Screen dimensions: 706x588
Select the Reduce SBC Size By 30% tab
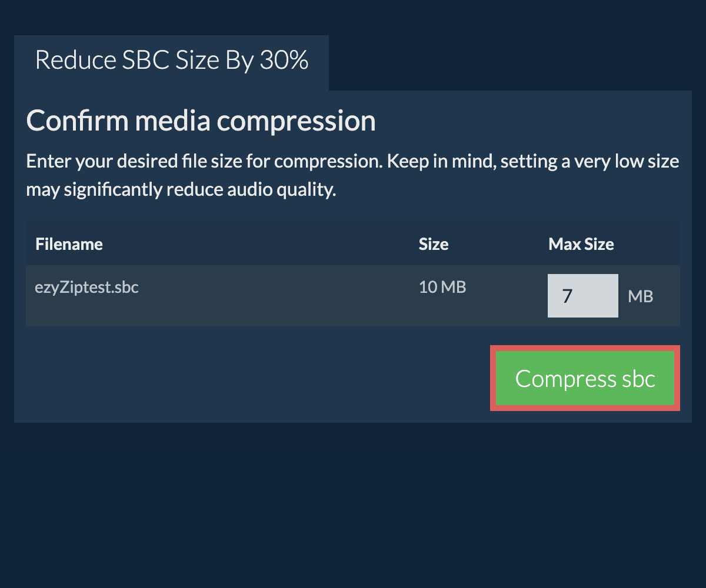pos(171,61)
